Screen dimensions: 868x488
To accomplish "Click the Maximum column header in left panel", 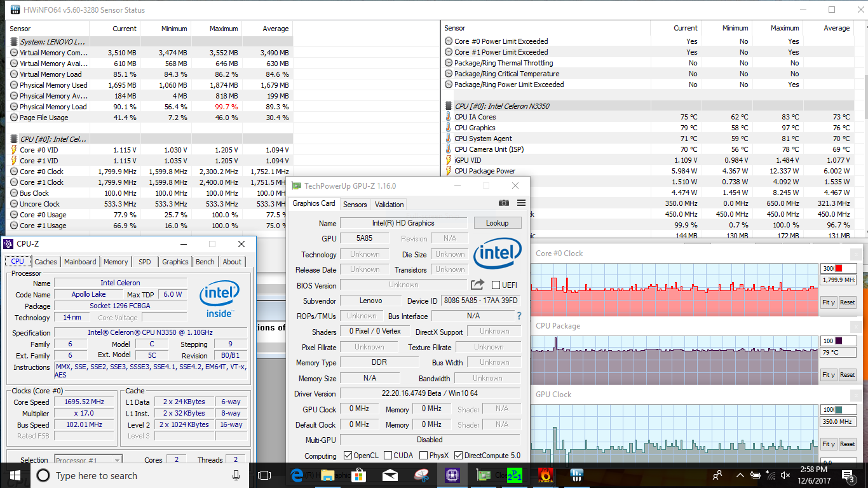I will point(216,29).
